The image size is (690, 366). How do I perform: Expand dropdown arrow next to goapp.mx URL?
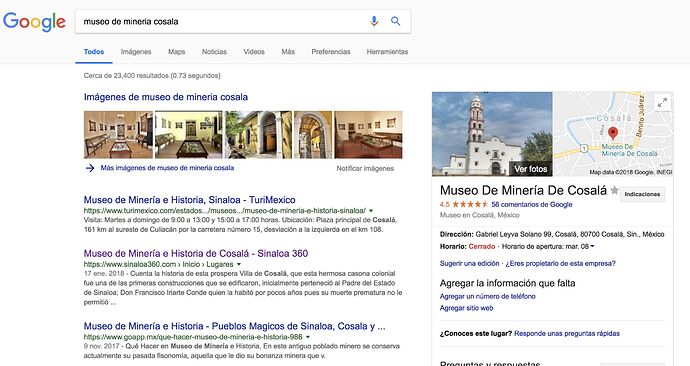point(308,337)
